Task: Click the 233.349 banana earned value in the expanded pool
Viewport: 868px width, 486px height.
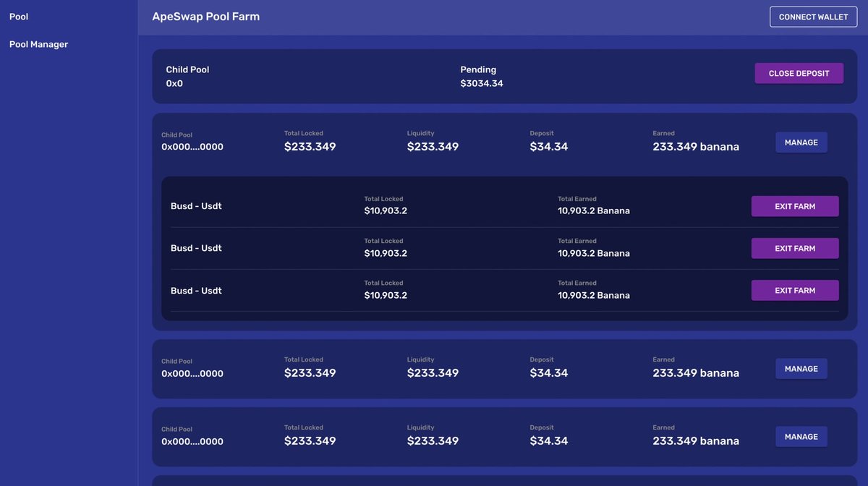Action: click(696, 147)
